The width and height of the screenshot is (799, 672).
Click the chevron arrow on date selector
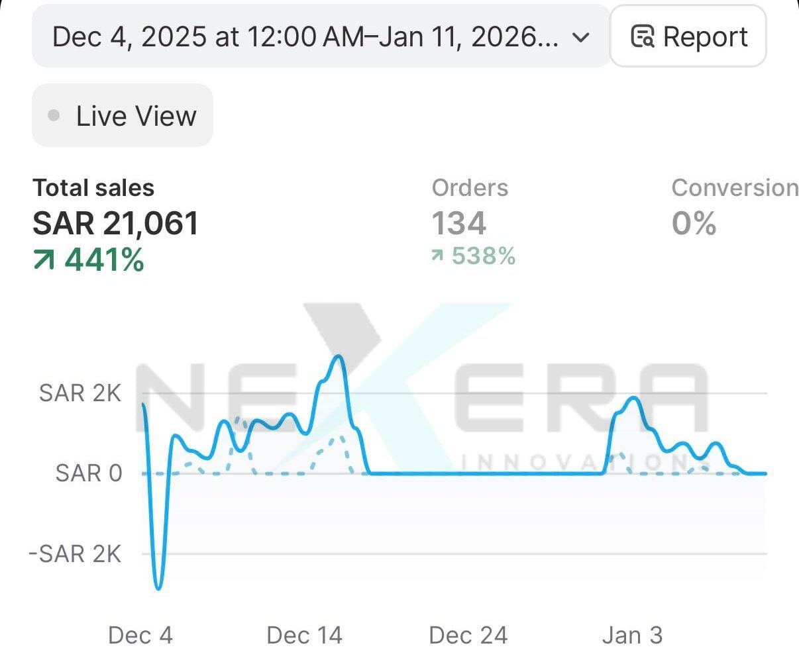(580, 37)
